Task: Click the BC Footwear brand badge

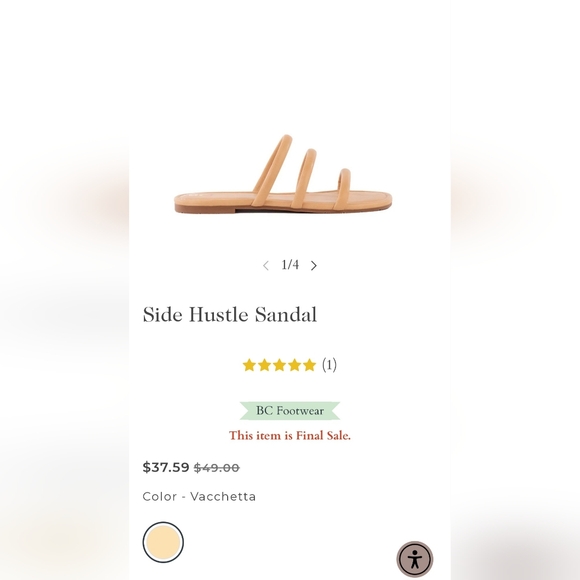Action: 290,411
